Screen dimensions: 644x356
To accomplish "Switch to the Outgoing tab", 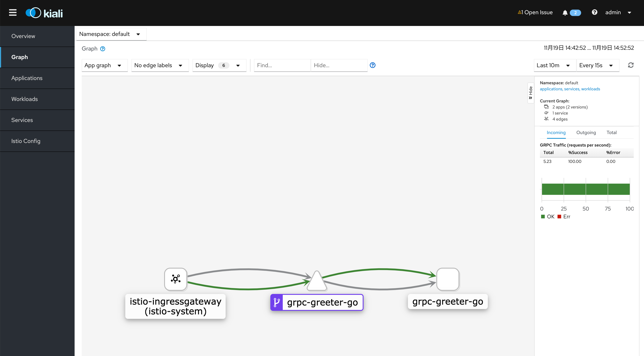I will pos(586,132).
